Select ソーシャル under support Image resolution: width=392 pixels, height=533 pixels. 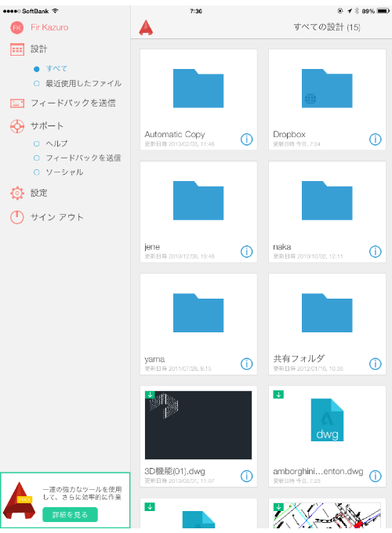pyautogui.click(x=64, y=172)
